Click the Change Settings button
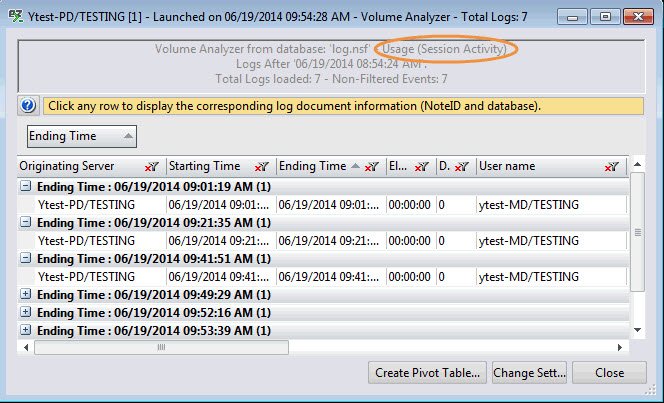664x403 pixels. click(x=529, y=373)
